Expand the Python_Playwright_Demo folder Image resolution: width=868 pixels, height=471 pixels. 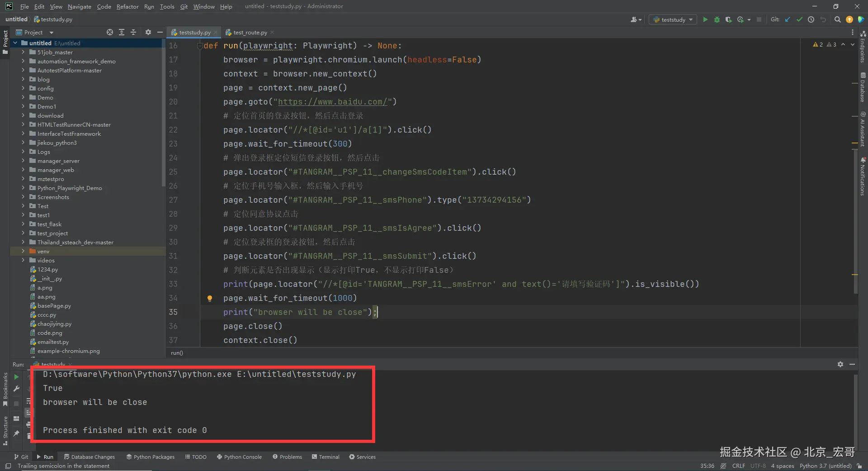coord(23,188)
